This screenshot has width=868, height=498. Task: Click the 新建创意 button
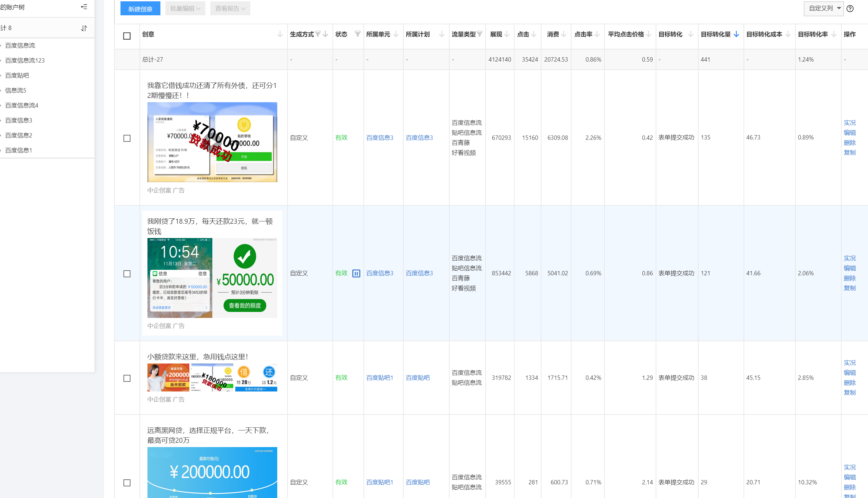coord(140,9)
